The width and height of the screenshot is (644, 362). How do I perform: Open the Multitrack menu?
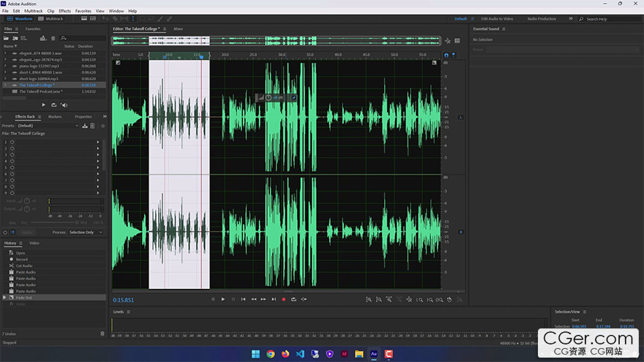point(33,11)
